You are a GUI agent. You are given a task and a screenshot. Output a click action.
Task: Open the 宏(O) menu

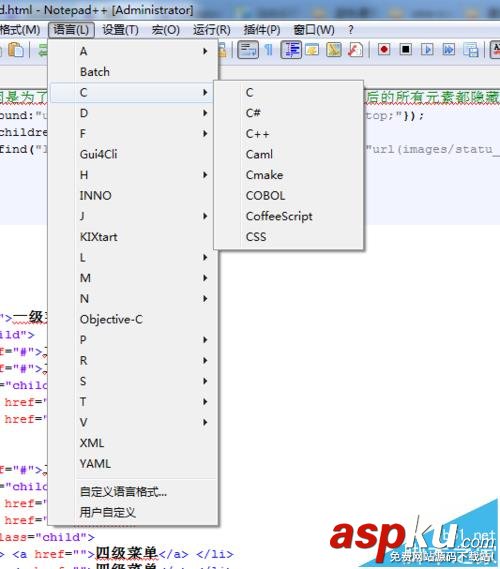(x=166, y=30)
